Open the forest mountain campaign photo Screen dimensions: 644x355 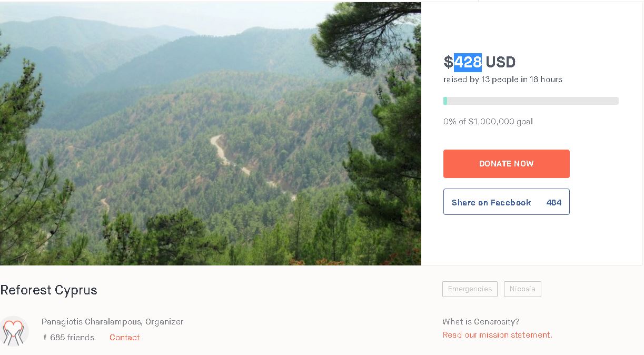pos(211,134)
